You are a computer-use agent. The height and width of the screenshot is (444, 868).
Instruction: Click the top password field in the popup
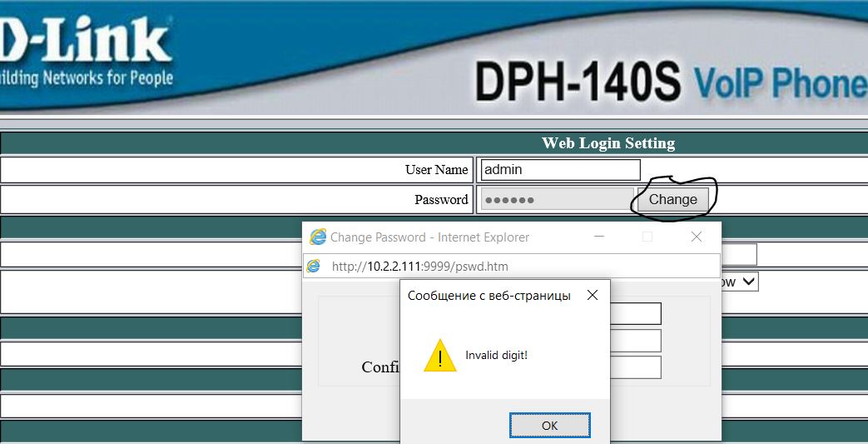pyautogui.click(x=636, y=313)
